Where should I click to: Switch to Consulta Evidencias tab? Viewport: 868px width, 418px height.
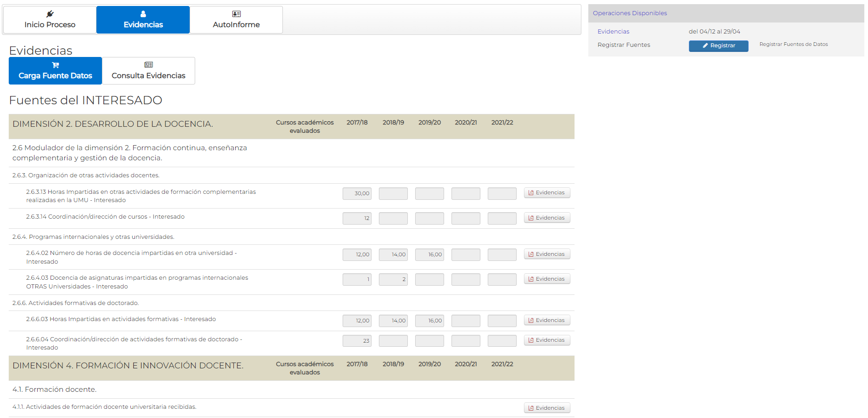click(148, 71)
